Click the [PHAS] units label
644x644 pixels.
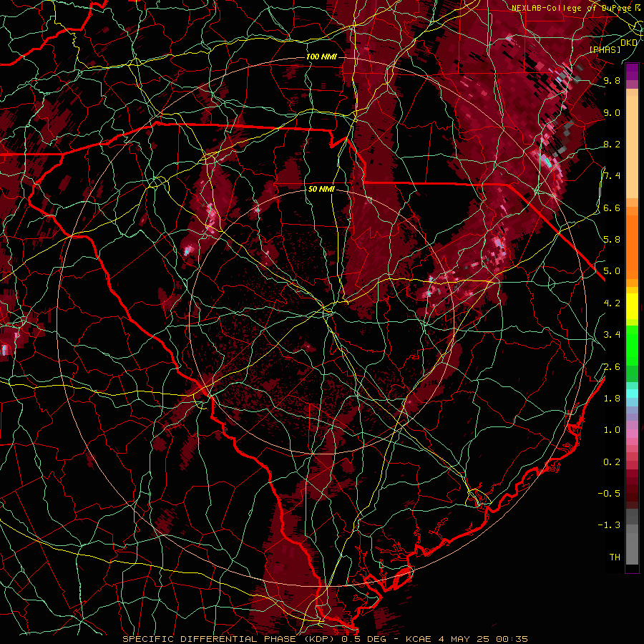point(605,49)
